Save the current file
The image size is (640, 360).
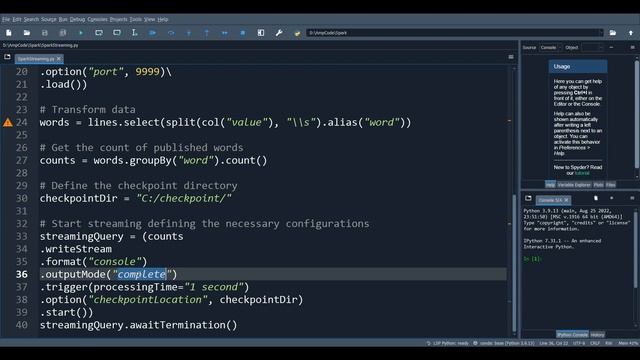tap(45, 33)
